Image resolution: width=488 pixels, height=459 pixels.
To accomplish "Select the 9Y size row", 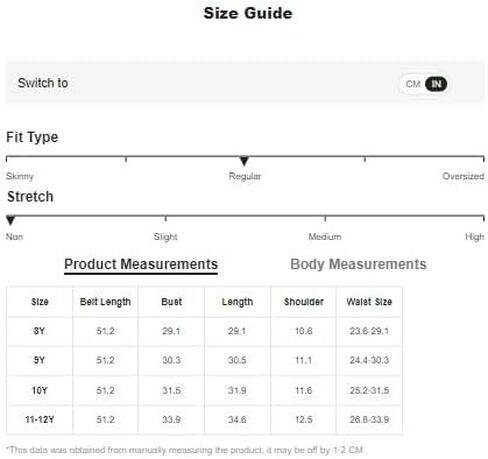I will [204, 360].
